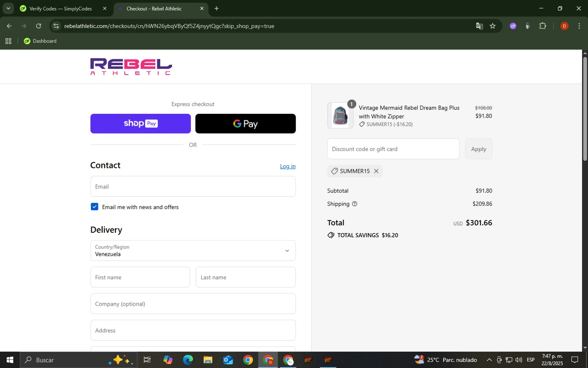This screenshot has width=588, height=368.
Task: Click the Rebel Athletic logo
Action: pos(131,67)
